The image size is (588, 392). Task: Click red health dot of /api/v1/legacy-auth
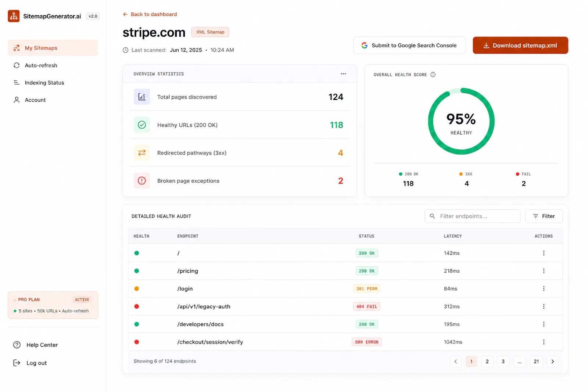[137, 306]
